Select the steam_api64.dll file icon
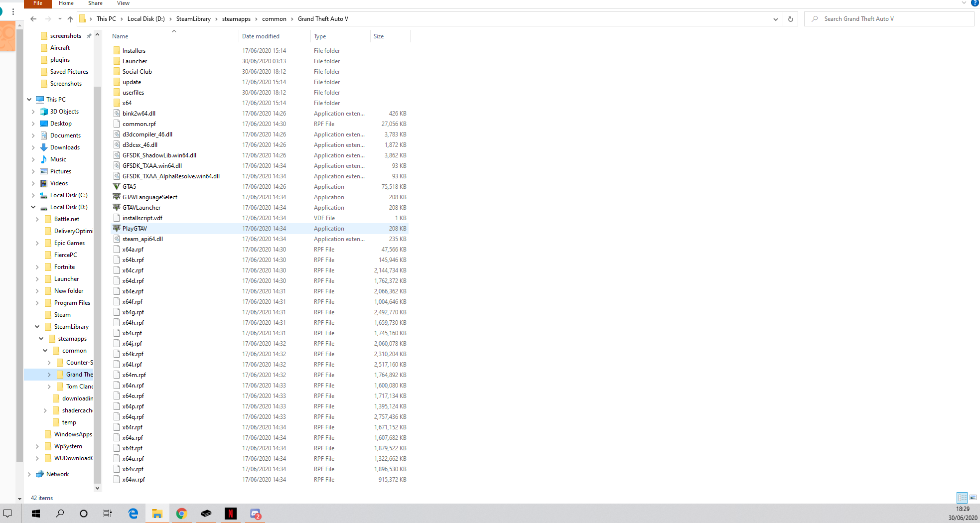This screenshot has height=523, width=980. pos(117,239)
